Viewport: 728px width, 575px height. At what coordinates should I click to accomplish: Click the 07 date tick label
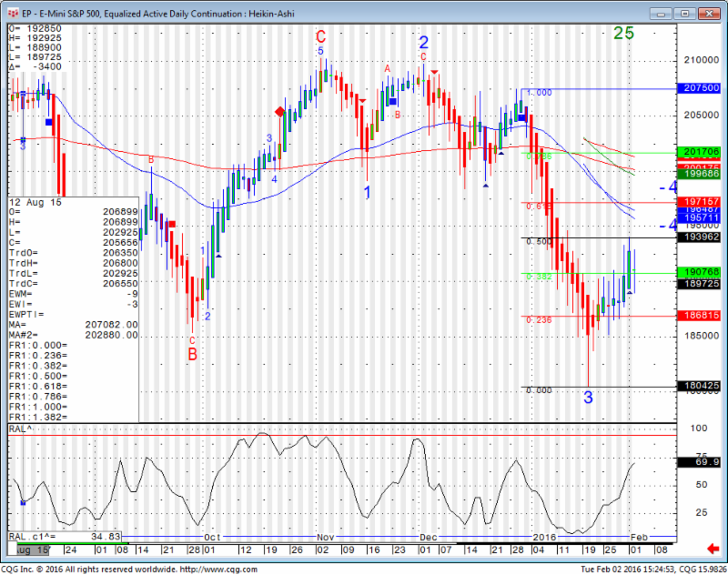pyautogui.click(x=445, y=550)
